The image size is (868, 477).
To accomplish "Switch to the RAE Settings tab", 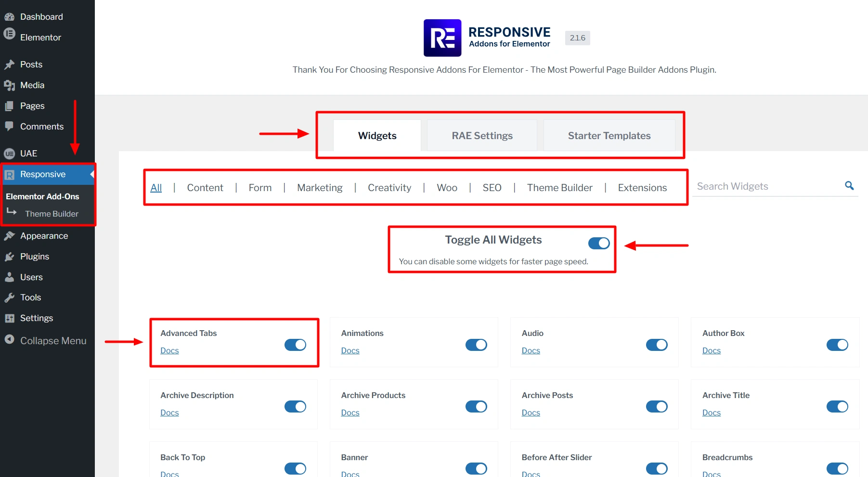I will pos(482,135).
